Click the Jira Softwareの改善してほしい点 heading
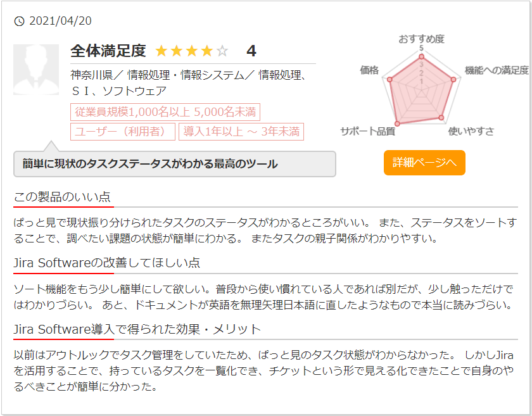This screenshot has height=416, width=532. pos(107,262)
